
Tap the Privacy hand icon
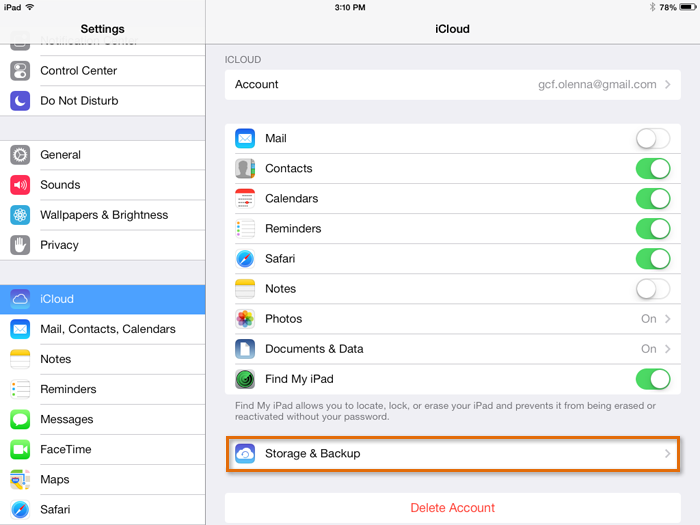(x=20, y=245)
